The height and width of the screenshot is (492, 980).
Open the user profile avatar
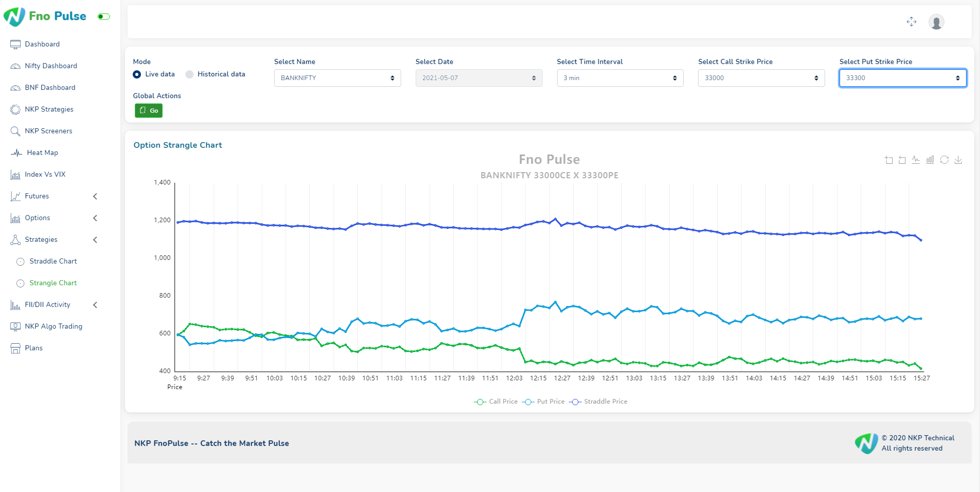(x=937, y=22)
